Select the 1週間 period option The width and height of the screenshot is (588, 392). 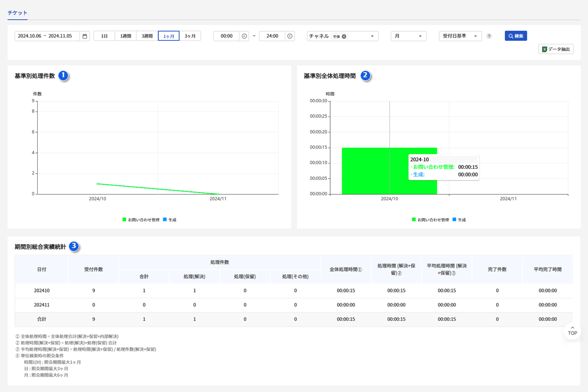[x=125, y=36]
